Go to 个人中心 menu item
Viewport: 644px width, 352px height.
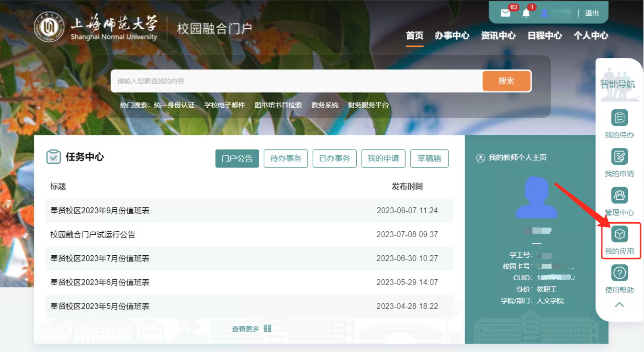(x=591, y=35)
